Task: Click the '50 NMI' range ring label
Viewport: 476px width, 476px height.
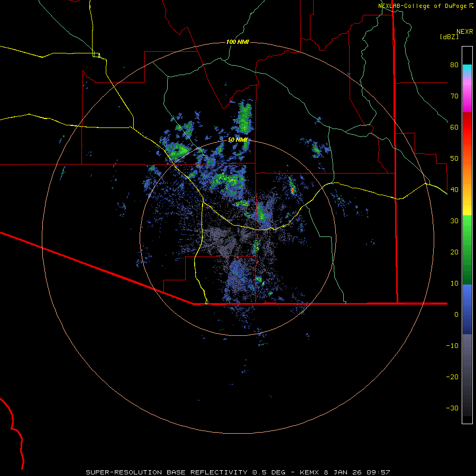Action: [x=237, y=140]
